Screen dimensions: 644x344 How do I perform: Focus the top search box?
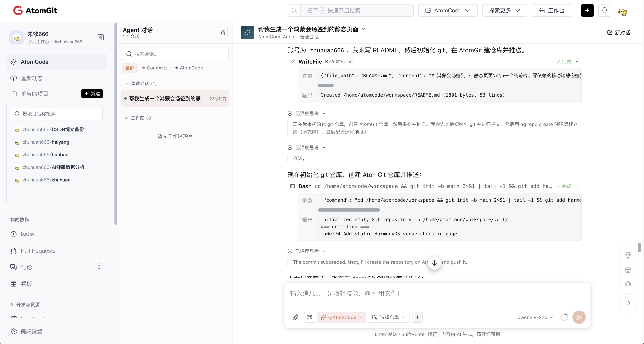tap(357, 10)
